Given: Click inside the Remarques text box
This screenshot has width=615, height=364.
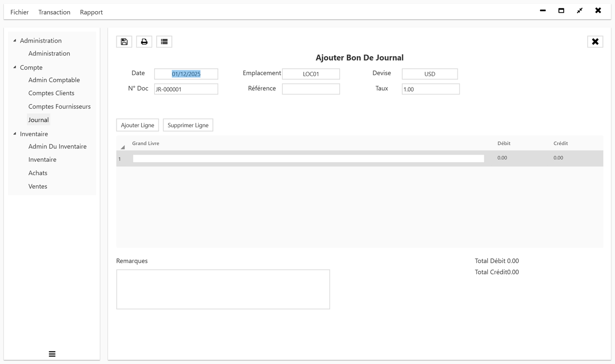Looking at the screenshot, I should pos(223,289).
